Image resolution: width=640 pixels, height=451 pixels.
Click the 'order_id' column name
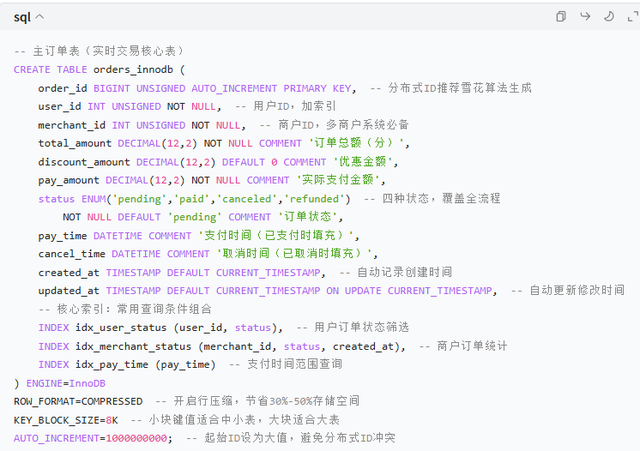[62, 88]
